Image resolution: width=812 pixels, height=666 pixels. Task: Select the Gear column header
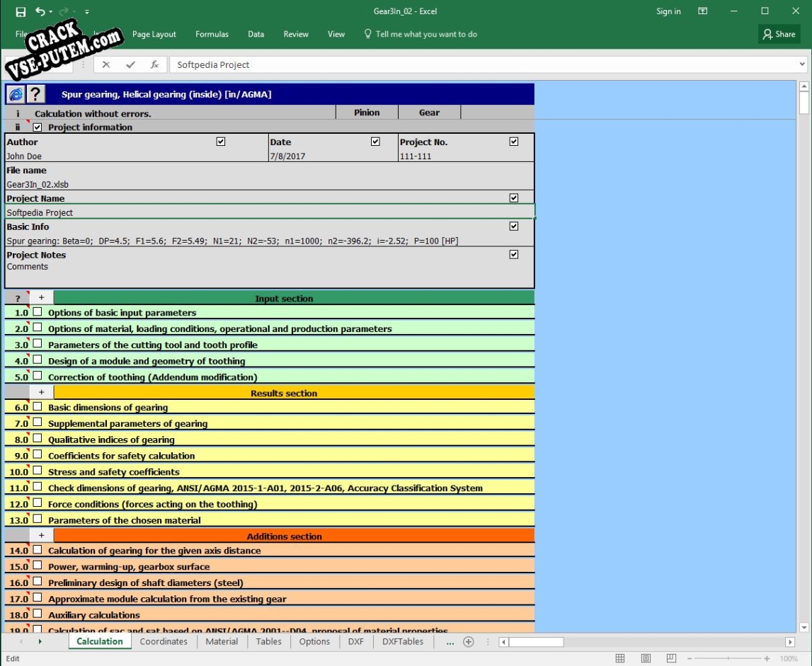pos(429,113)
